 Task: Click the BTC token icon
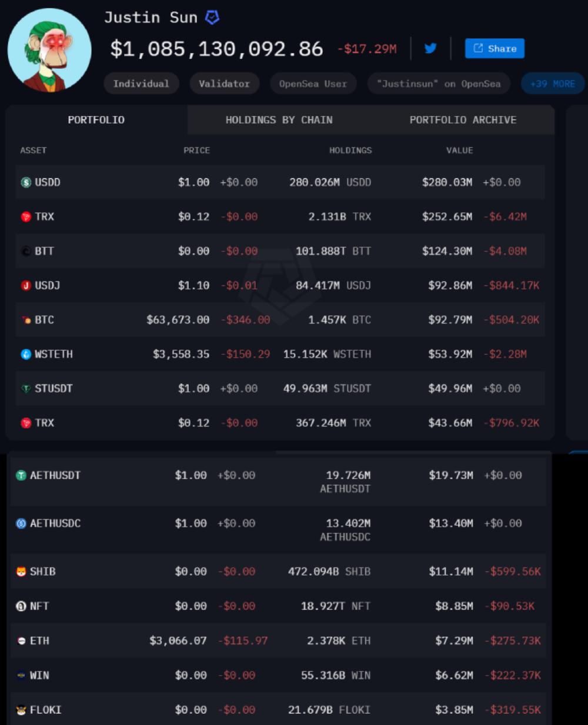coord(26,320)
